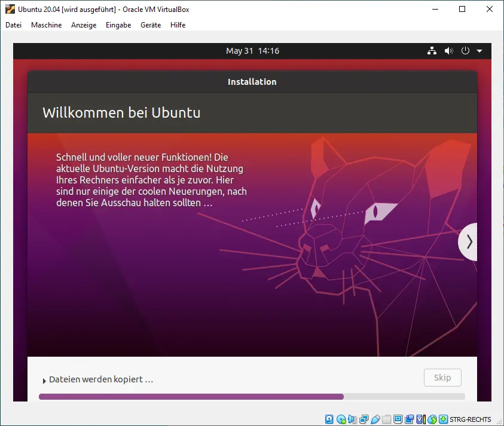Open the shared folders status icon

tap(386, 419)
